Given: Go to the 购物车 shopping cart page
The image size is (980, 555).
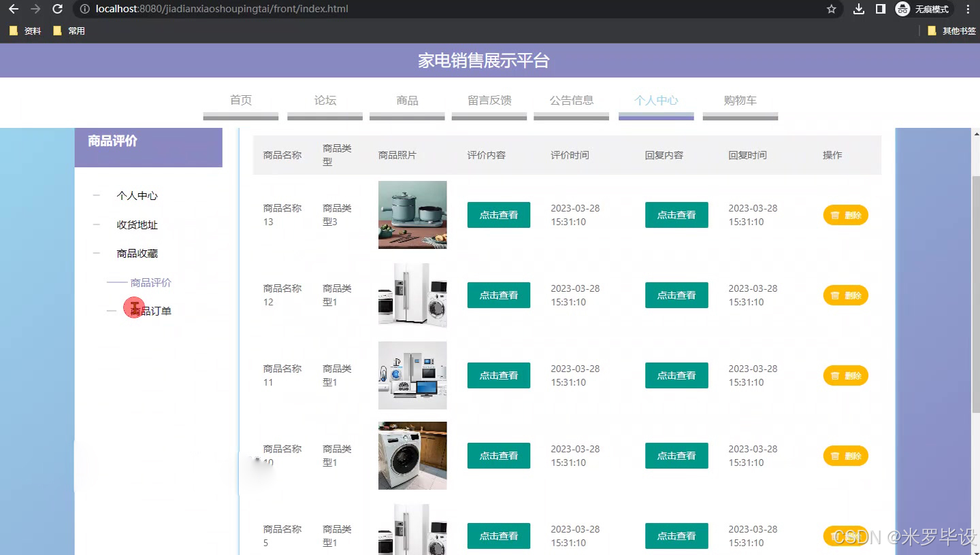Looking at the screenshot, I should point(740,100).
